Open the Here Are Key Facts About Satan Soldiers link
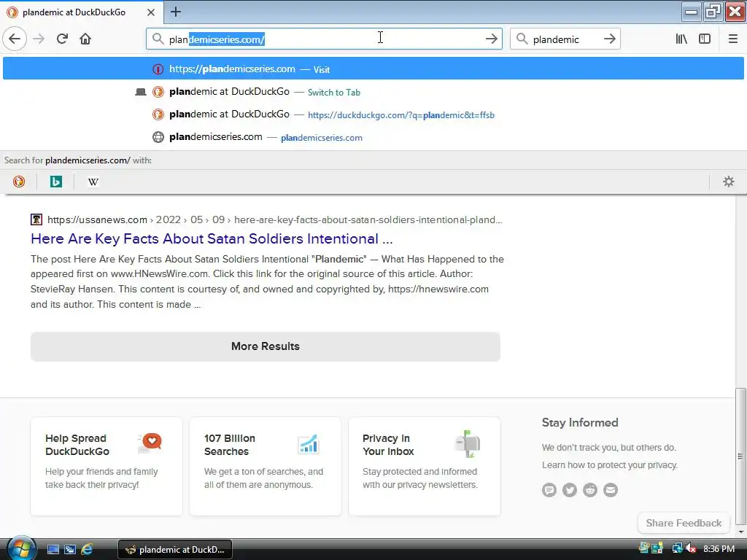 [x=212, y=238]
